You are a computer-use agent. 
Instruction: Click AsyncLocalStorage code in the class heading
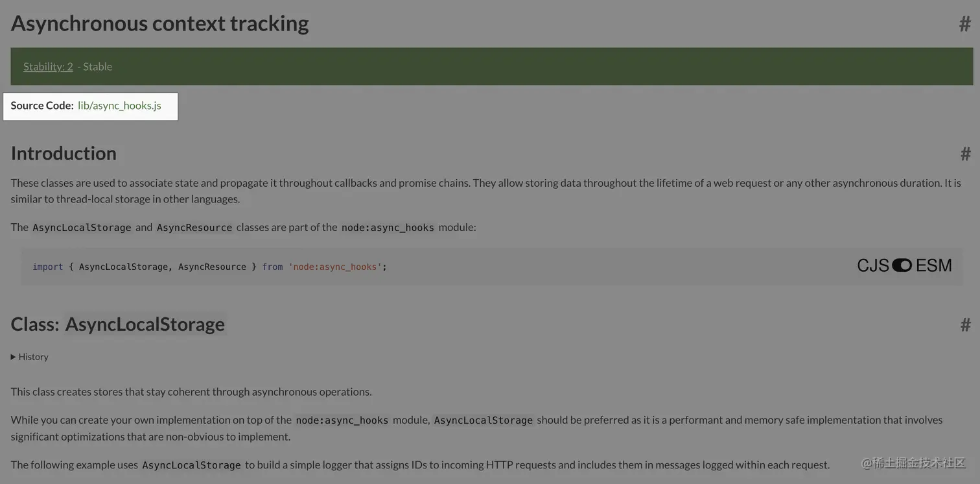(145, 324)
